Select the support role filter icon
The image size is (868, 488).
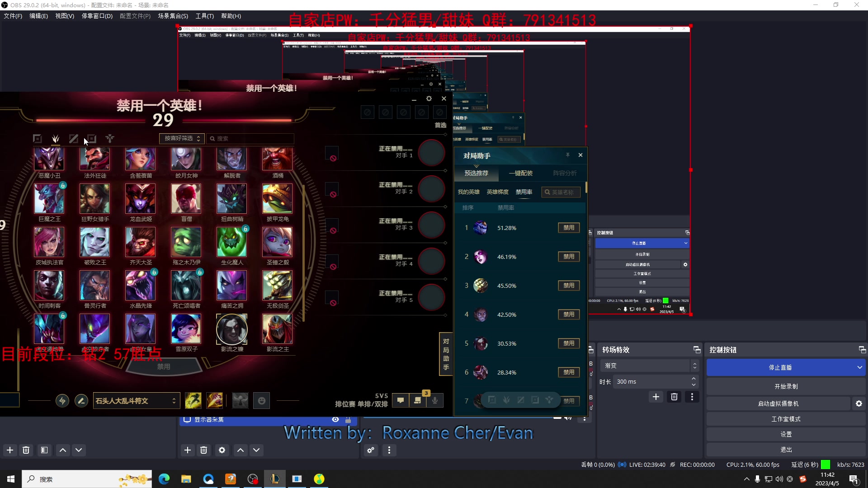click(x=110, y=139)
